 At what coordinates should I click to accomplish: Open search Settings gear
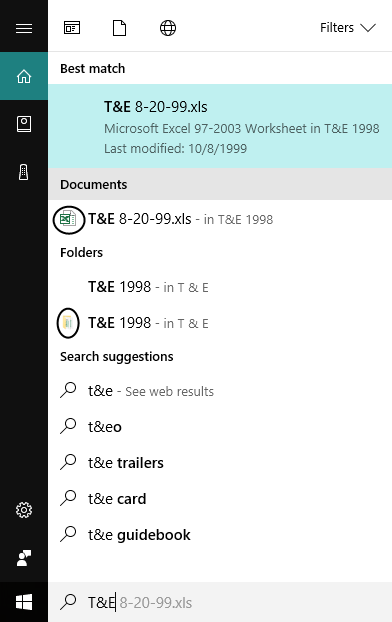pos(24,510)
